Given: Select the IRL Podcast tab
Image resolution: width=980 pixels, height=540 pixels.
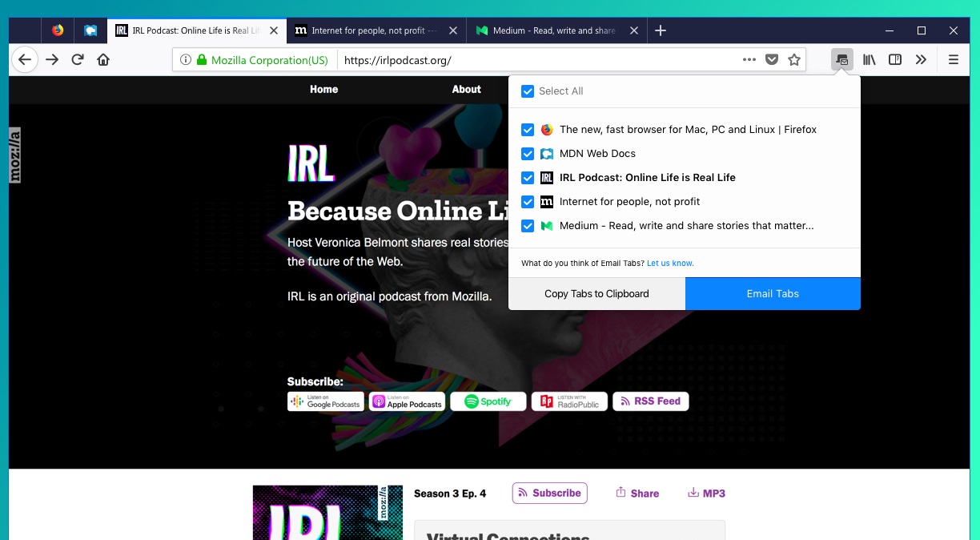Looking at the screenshot, I should (196, 30).
